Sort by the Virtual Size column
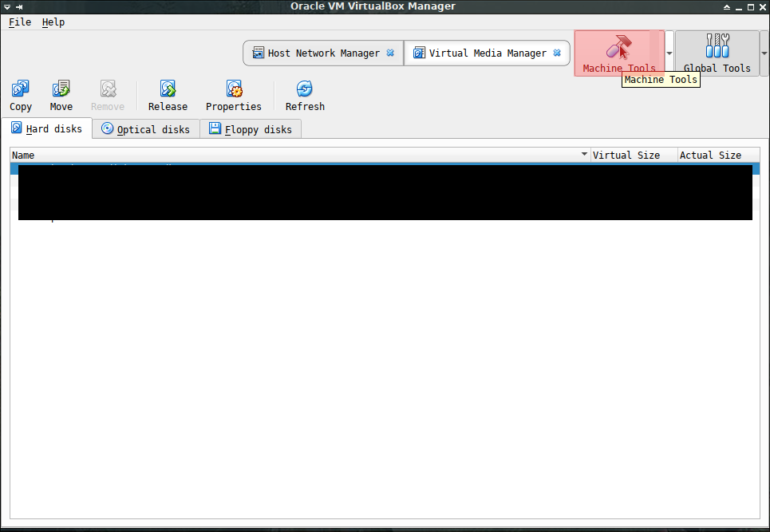The image size is (770, 532). pos(634,155)
